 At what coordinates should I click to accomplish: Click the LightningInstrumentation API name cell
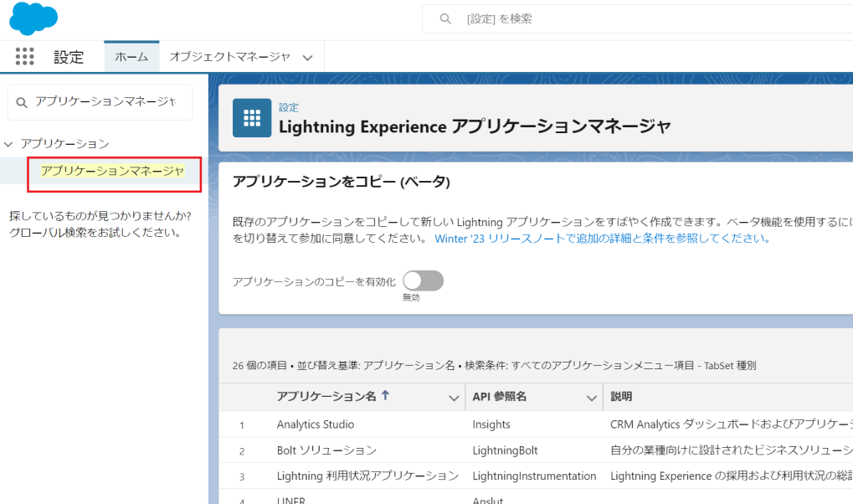click(534, 476)
